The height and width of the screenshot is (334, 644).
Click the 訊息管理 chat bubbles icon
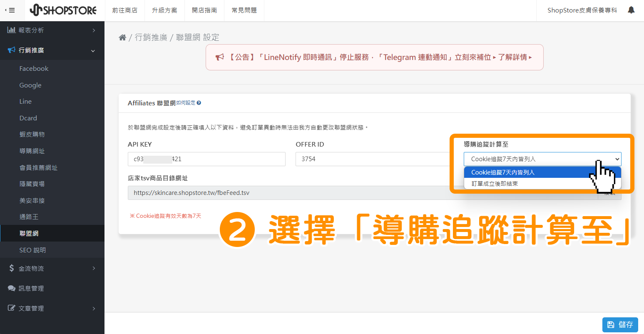click(x=11, y=288)
